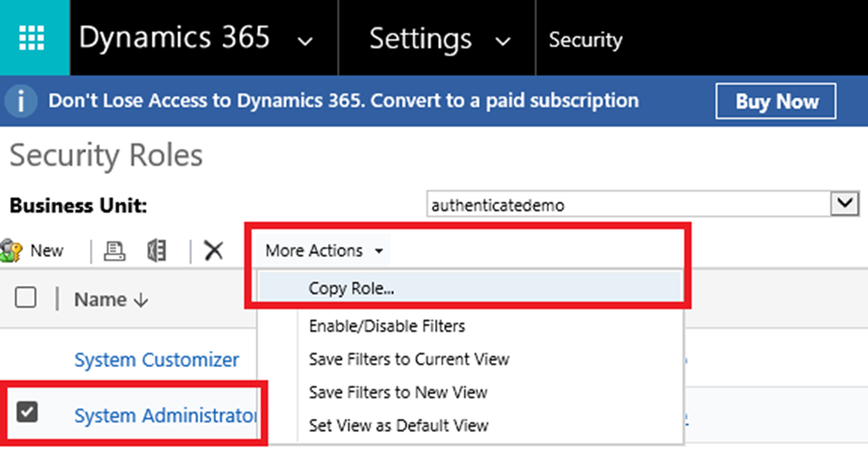Open the More Actions dropdown
868x457 pixels.
[x=324, y=251]
